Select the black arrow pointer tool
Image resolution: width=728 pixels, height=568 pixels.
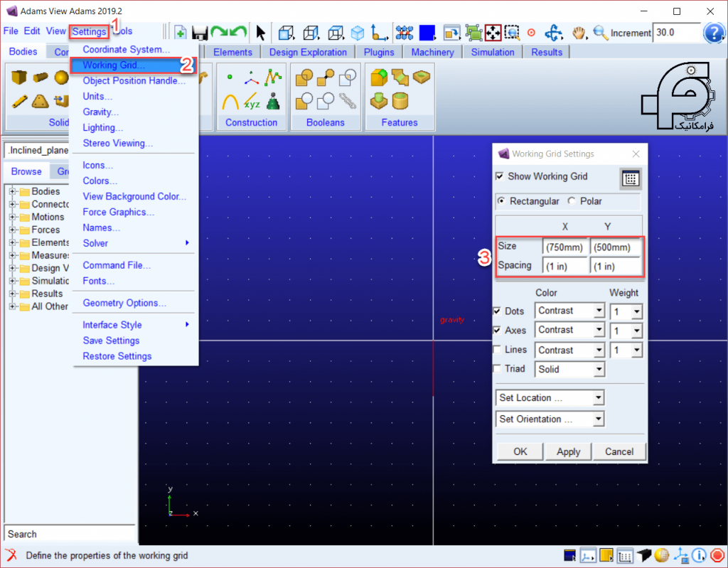click(x=260, y=33)
